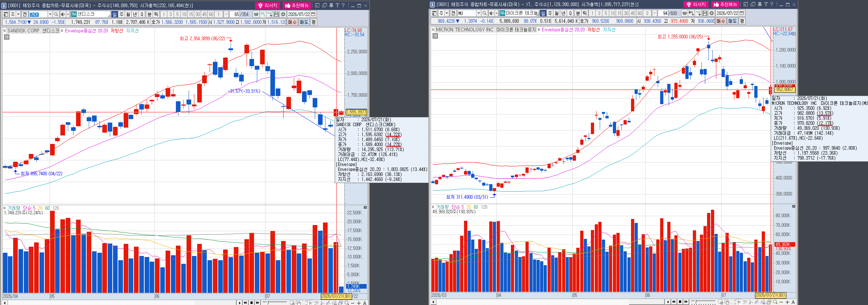Expand the 주 type dropdown arrow in SanDisk window
Screen dimensions: 868x305
(18, 14)
